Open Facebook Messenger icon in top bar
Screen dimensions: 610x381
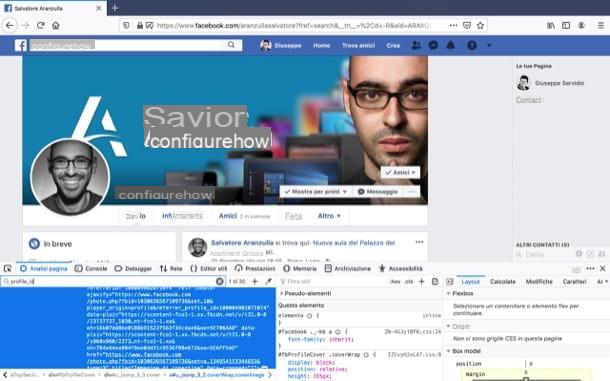[x=433, y=46]
